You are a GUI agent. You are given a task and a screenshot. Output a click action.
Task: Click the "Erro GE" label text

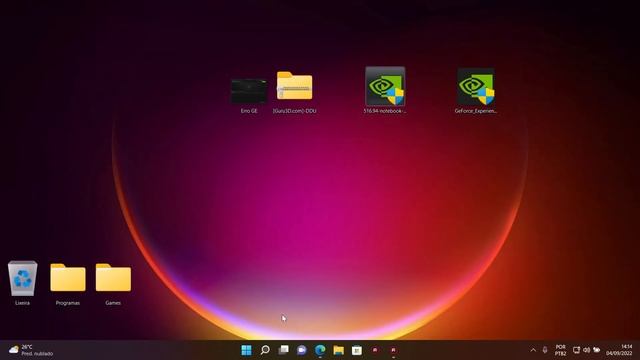tap(249, 111)
